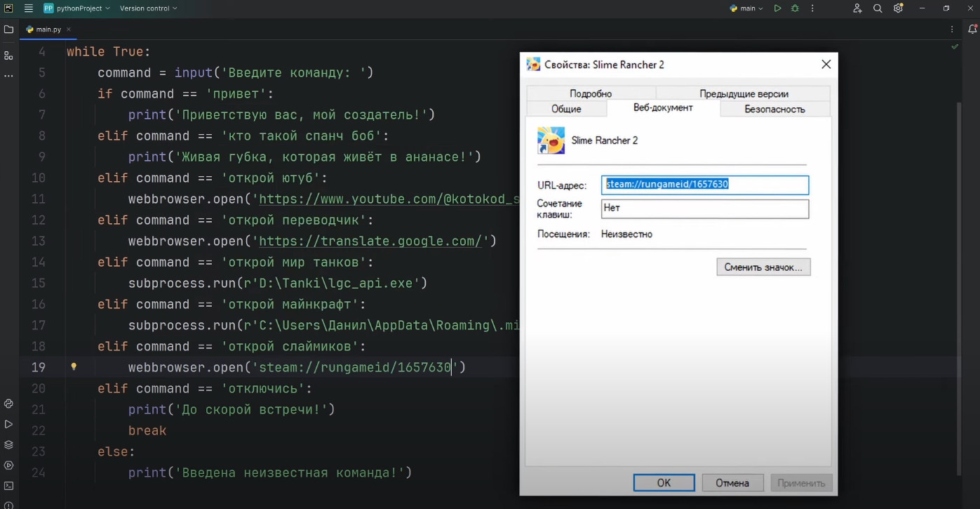Open Code With Me add-user icon
The height and width of the screenshot is (509, 980).
[857, 8]
